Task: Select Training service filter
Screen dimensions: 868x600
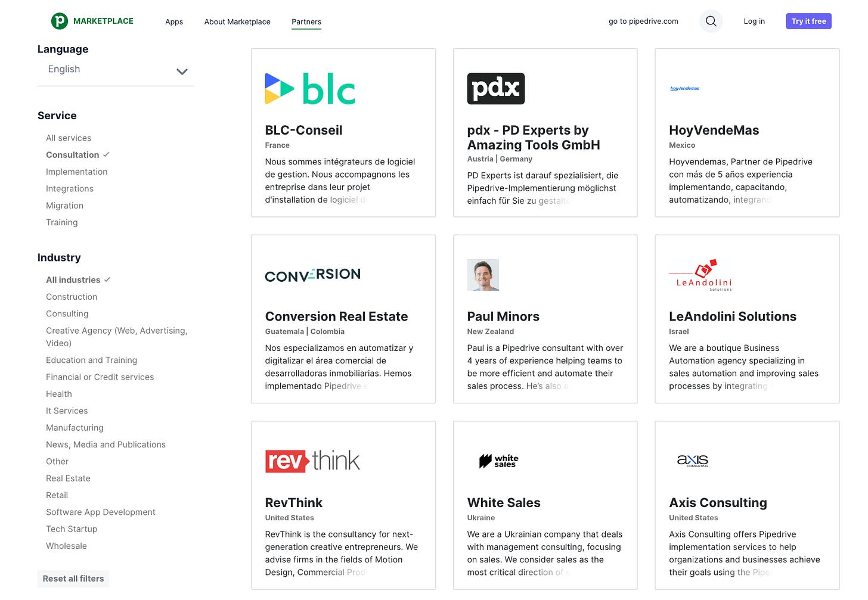Action: (62, 222)
